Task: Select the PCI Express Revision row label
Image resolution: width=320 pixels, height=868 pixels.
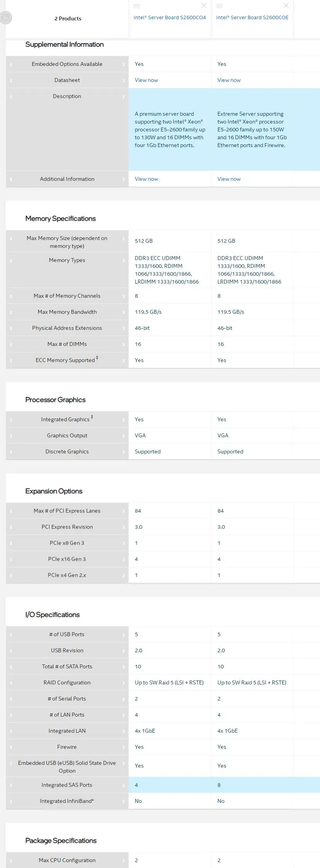Action: pyautogui.click(x=67, y=527)
